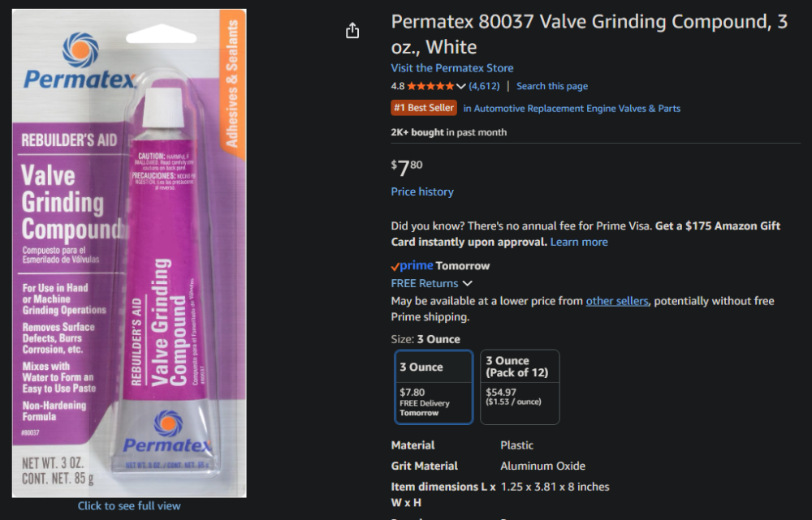The width and height of the screenshot is (812, 520).
Task: Click the Prime logo checkmark
Action: coord(395,266)
